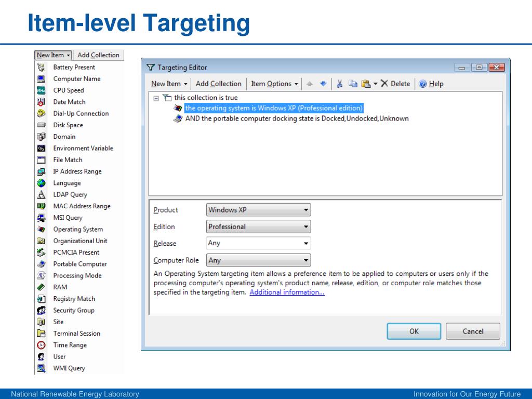532x399 pixels.
Task: Click the Battery Present icon in the list
Action: click(x=41, y=67)
